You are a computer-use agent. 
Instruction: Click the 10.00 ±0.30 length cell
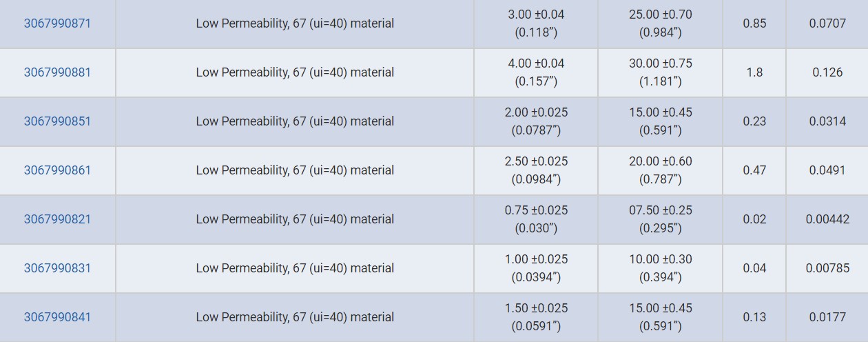tap(660, 268)
